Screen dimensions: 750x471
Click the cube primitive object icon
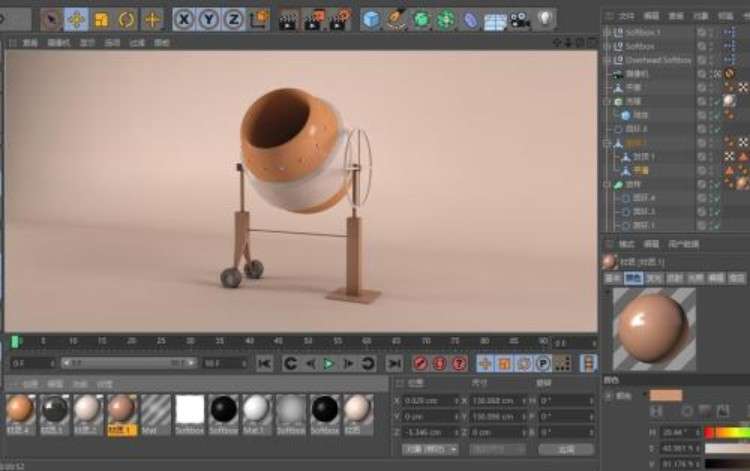pyautogui.click(x=372, y=19)
